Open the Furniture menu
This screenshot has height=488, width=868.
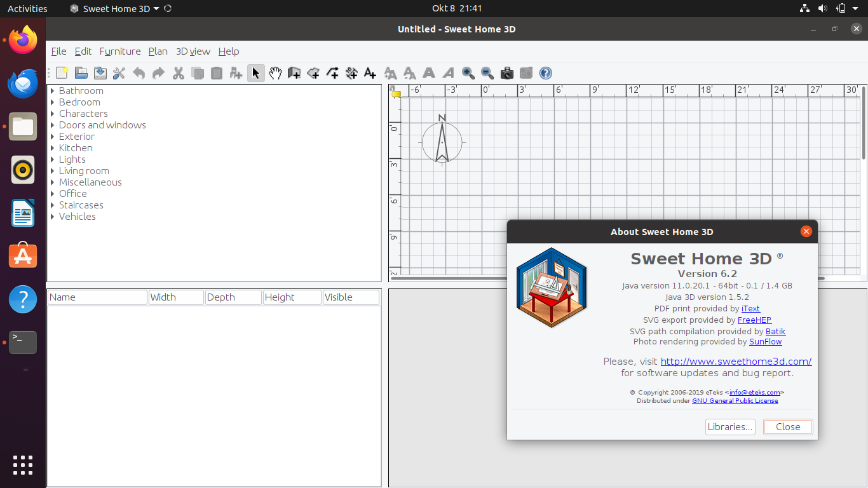[x=120, y=51]
